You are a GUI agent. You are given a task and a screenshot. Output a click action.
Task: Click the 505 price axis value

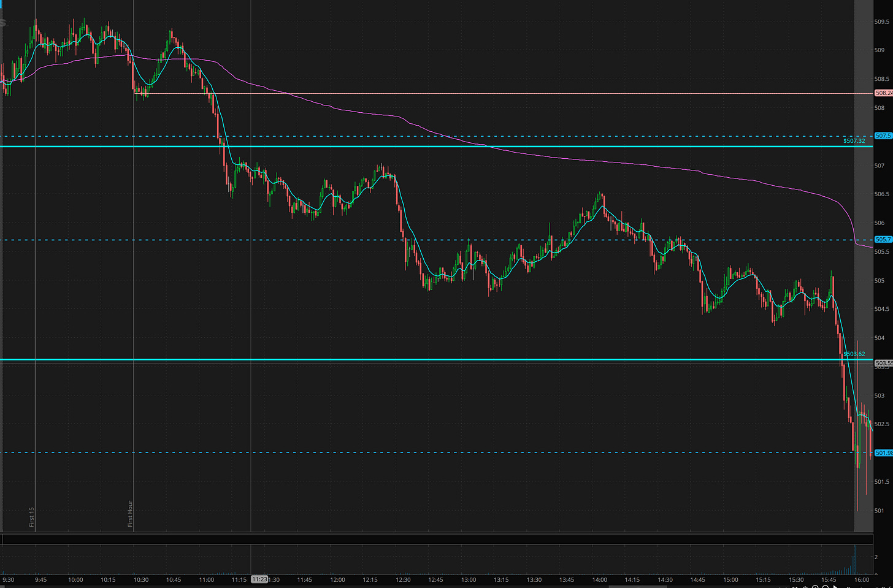click(x=880, y=281)
